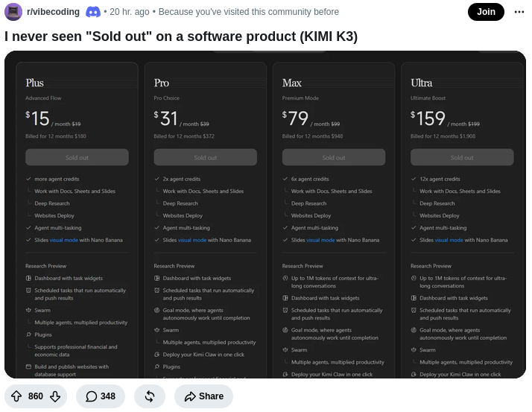Click the Discord icon next to r/vibecoding
Image resolution: width=532 pixels, height=412 pixels.
pos(93,12)
